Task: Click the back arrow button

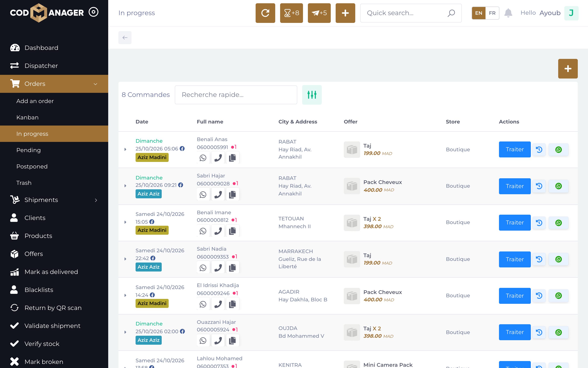Action: tap(125, 37)
